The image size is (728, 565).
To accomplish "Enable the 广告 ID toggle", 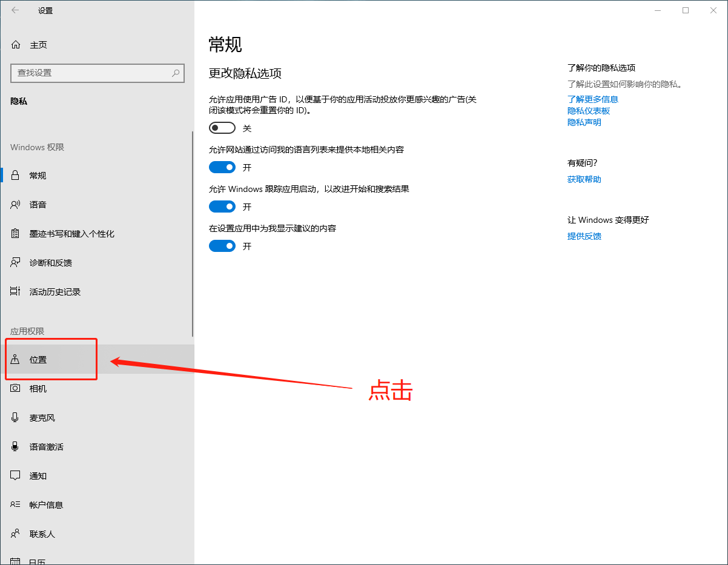I will [x=222, y=128].
